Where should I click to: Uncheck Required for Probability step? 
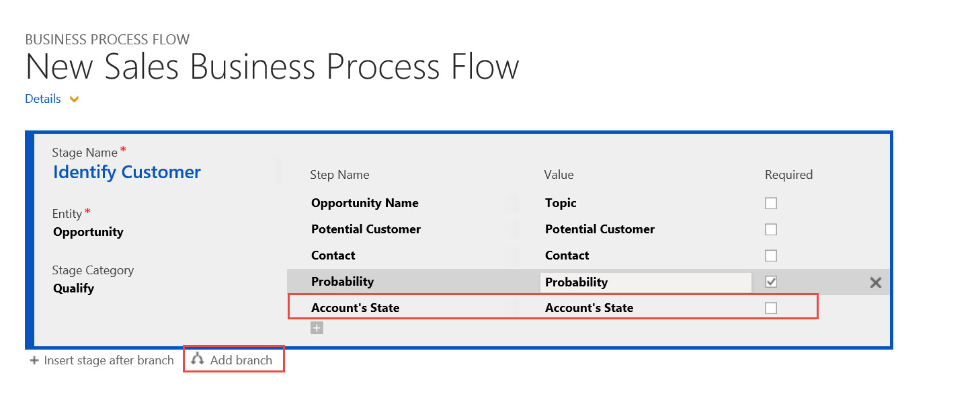(771, 282)
